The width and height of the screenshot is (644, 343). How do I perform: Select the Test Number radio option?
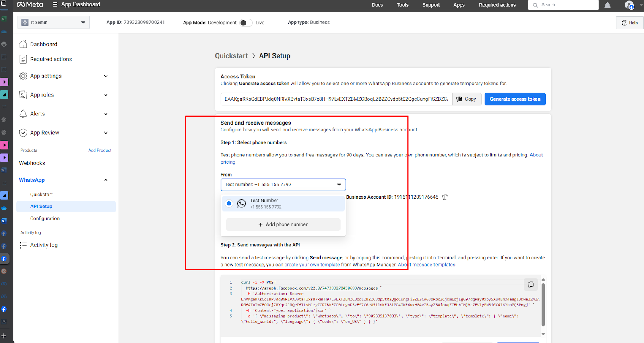[x=229, y=203]
